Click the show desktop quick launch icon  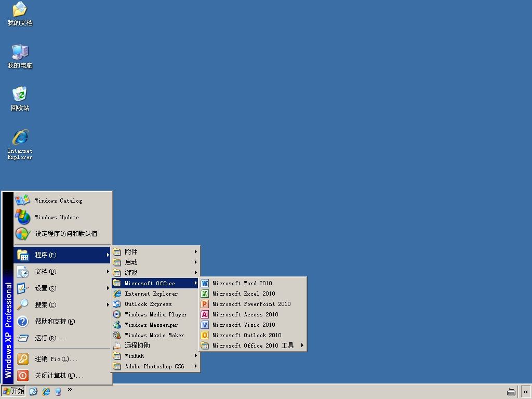pyautogui.click(x=33, y=392)
